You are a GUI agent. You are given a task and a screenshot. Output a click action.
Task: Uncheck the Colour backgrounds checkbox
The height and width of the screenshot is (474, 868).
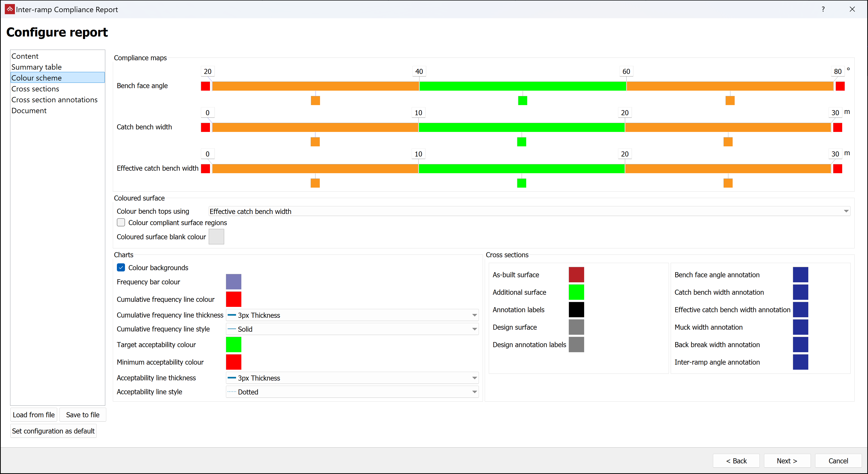click(121, 268)
